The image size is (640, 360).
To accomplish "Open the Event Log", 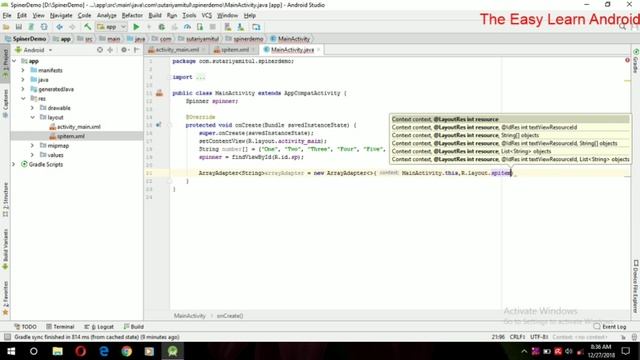I will [610, 327].
